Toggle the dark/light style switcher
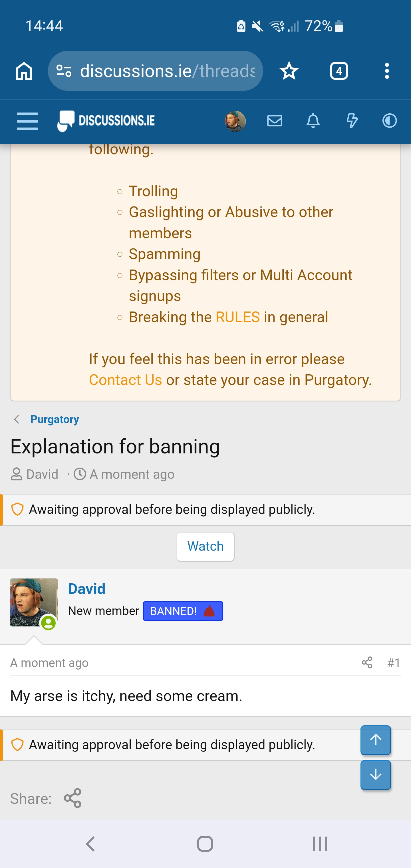411x868 pixels. 389,120
